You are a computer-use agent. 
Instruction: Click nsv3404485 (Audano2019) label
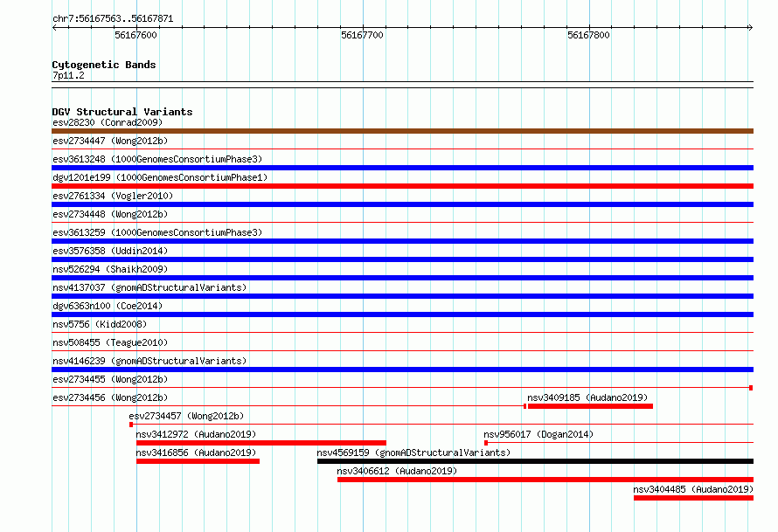pyautogui.click(x=693, y=489)
